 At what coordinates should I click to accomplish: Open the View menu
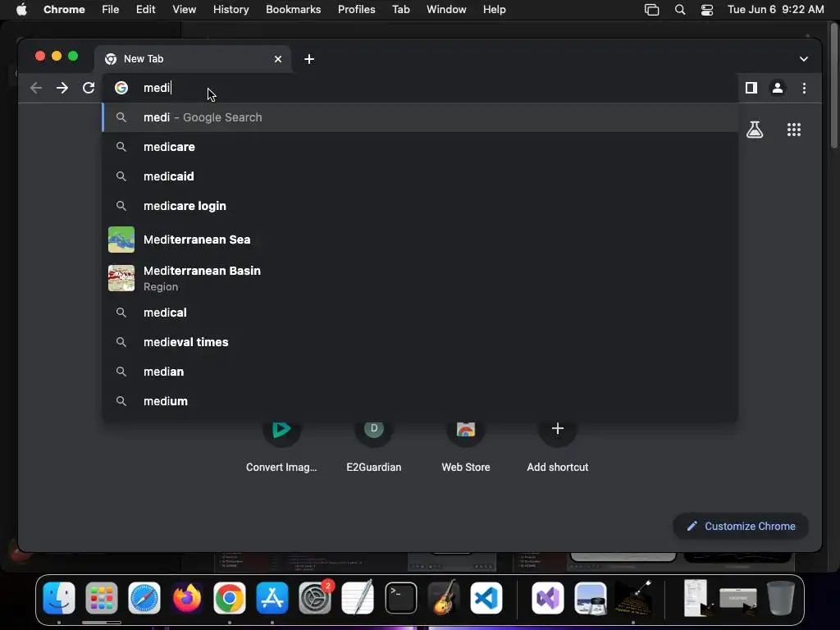click(184, 10)
